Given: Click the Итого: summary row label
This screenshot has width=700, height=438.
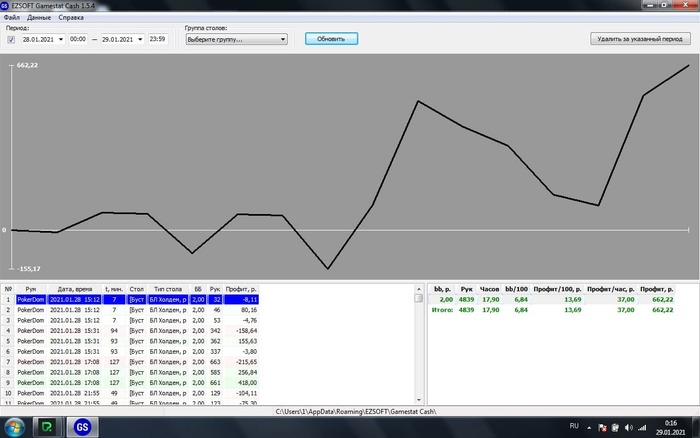Looking at the screenshot, I should click(442, 310).
